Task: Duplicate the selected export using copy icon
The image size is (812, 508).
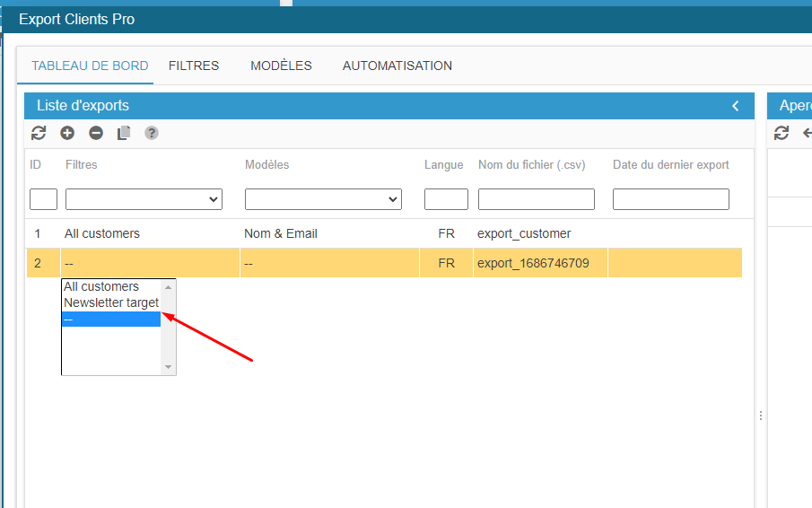Action: coord(124,133)
